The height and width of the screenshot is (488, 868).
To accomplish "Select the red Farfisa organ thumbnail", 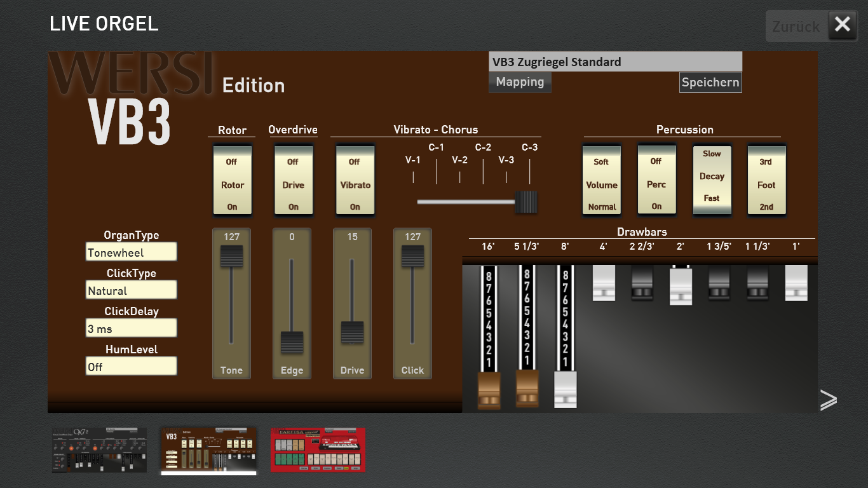I will pos(318,450).
